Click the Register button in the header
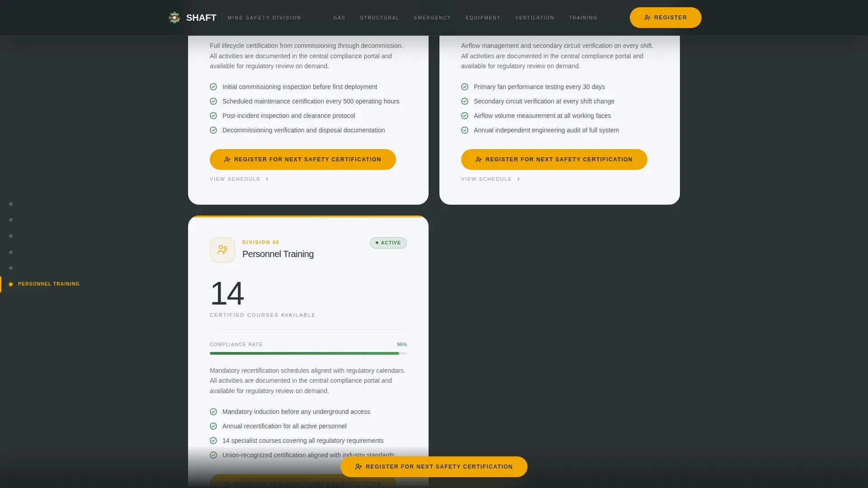Viewport: 868px width, 488px height. click(x=665, y=18)
